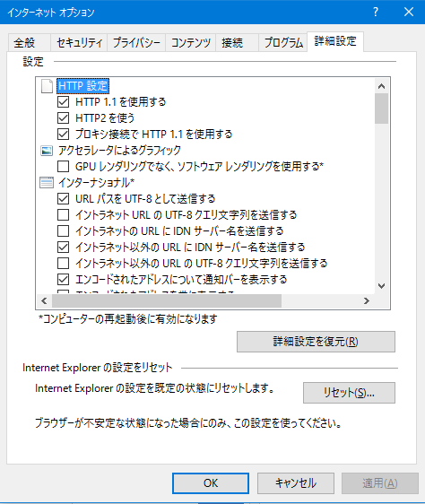Switch to the 全般 tab
This screenshot has width=425, height=504.
[29, 42]
